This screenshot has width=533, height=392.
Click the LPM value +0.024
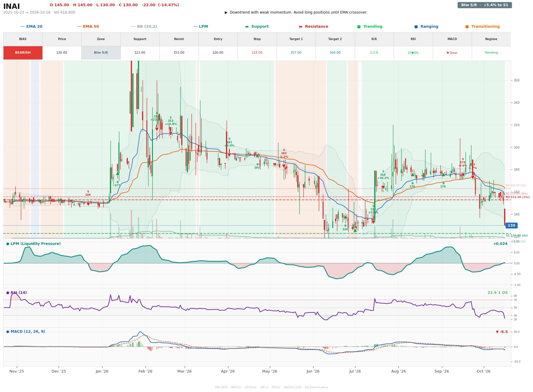point(500,244)
